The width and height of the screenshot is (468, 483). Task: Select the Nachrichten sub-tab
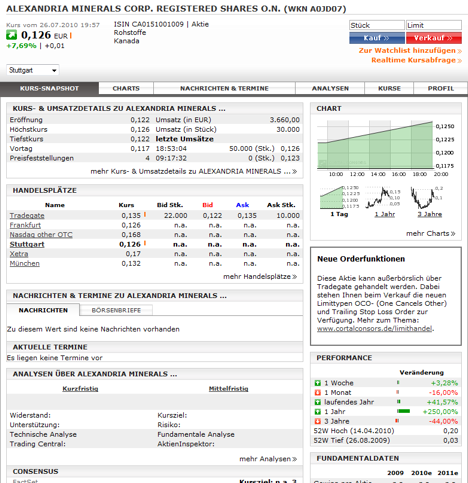click(x=43, y=310)
